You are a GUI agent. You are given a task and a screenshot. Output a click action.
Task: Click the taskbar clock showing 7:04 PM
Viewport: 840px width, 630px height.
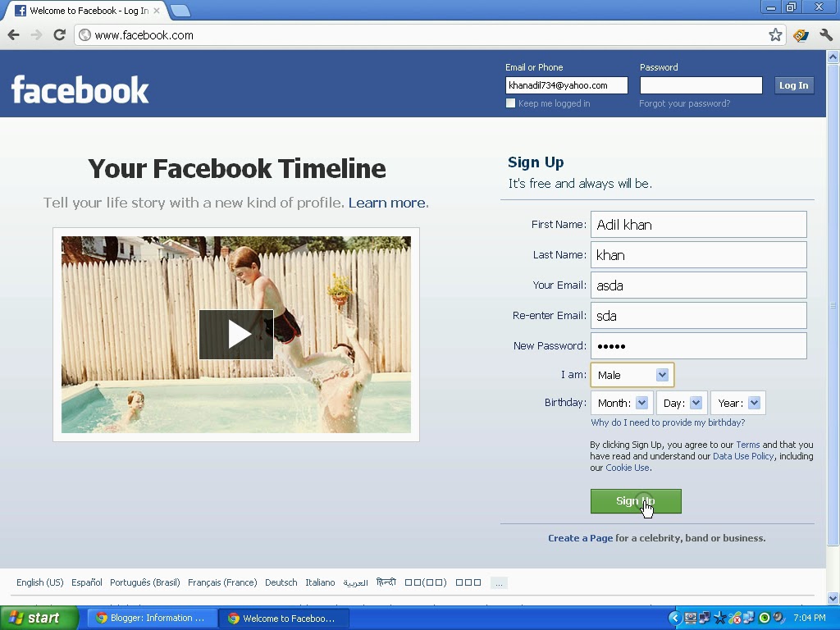809,619
